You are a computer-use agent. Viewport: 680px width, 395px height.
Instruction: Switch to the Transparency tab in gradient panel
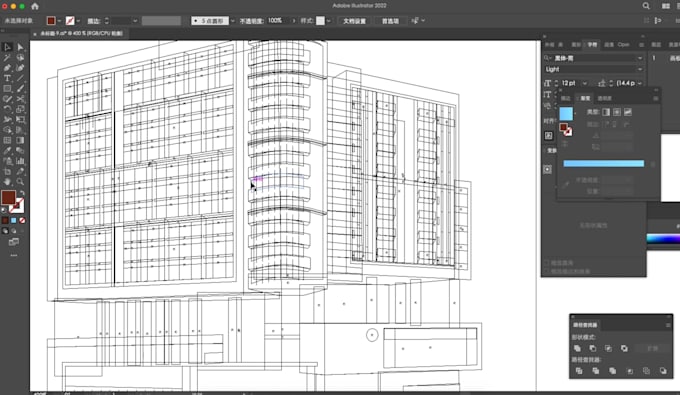[x=605, y=98]
